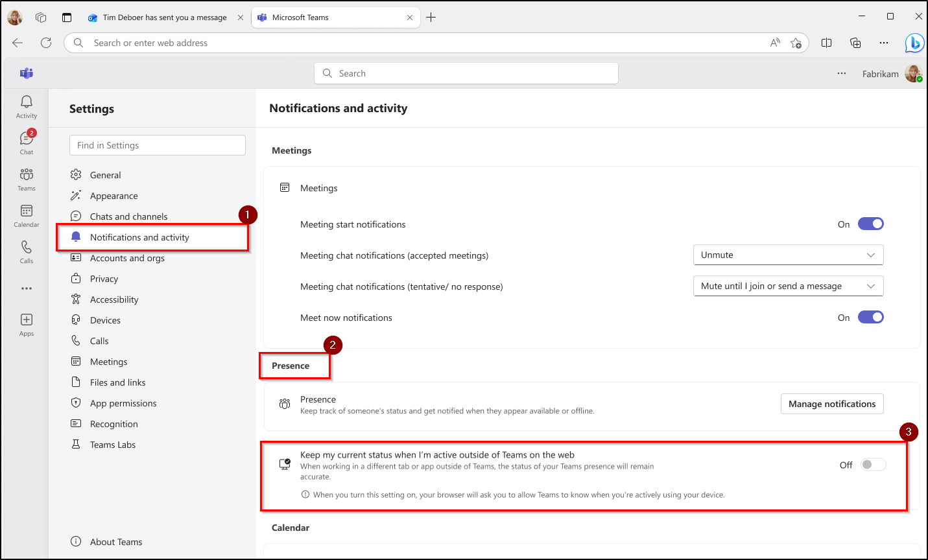Click Manage notifications button
Screen dimensions: 928x560
(x=832, y=404)
